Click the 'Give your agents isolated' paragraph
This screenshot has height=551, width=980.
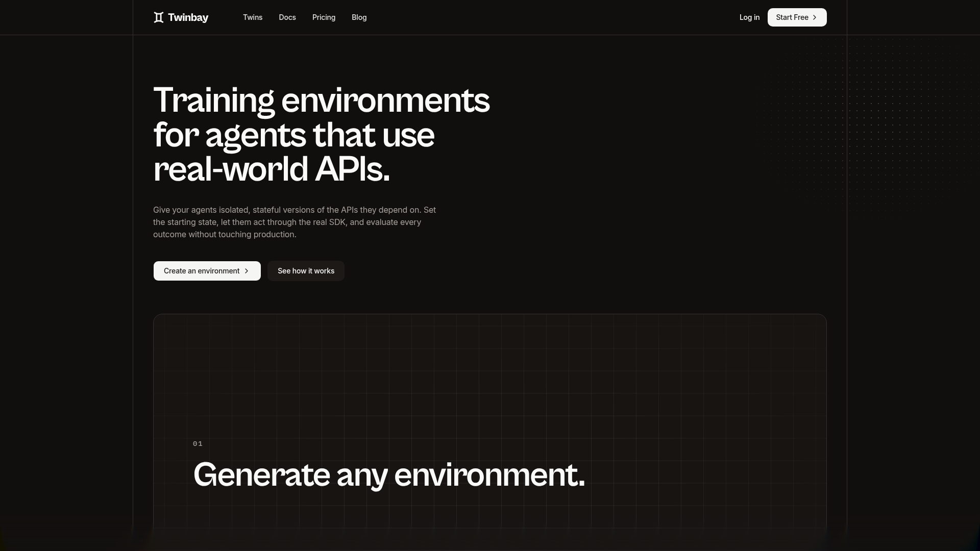(x=295, y=222)
